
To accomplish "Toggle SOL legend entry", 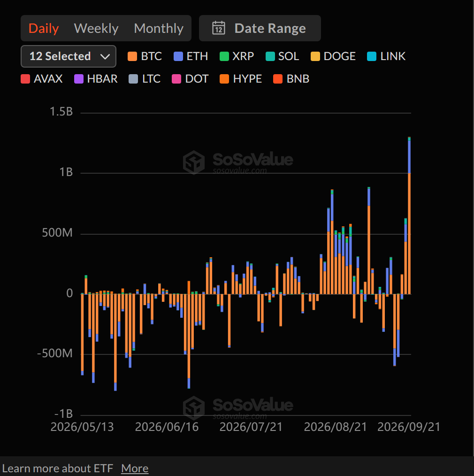I will coord(282,56).
